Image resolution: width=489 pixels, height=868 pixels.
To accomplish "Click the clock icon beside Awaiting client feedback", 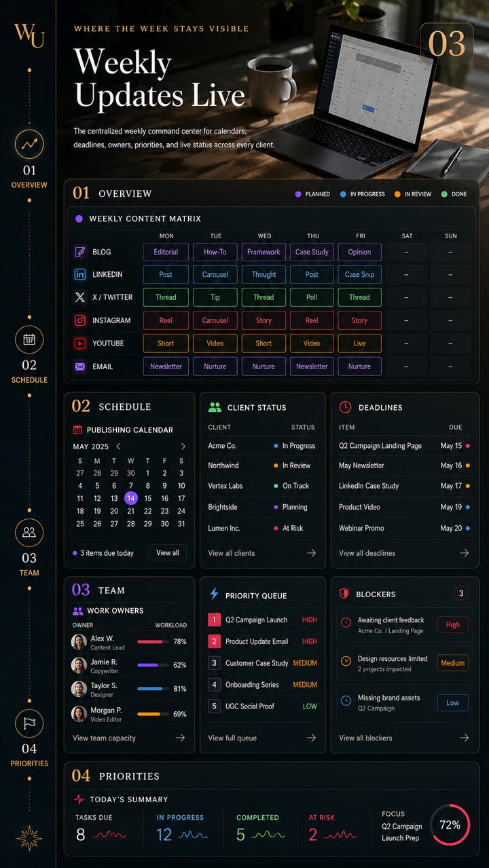I will click(x=346, y=622).
